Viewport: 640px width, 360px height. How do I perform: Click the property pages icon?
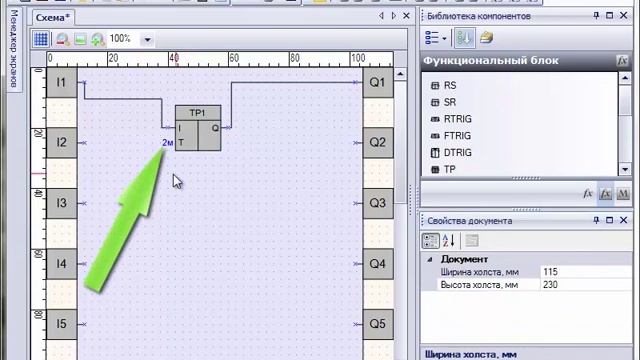coord(472,241)
